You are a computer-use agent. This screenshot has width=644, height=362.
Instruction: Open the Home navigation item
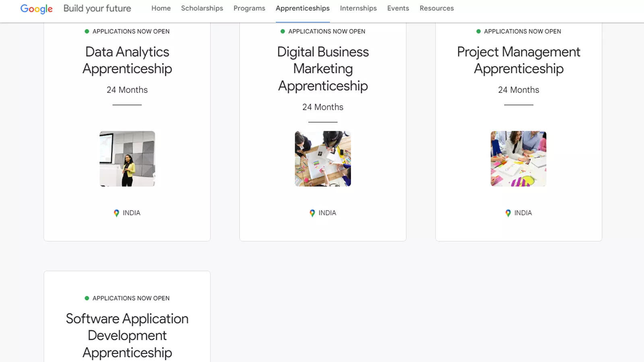[161, 8]
